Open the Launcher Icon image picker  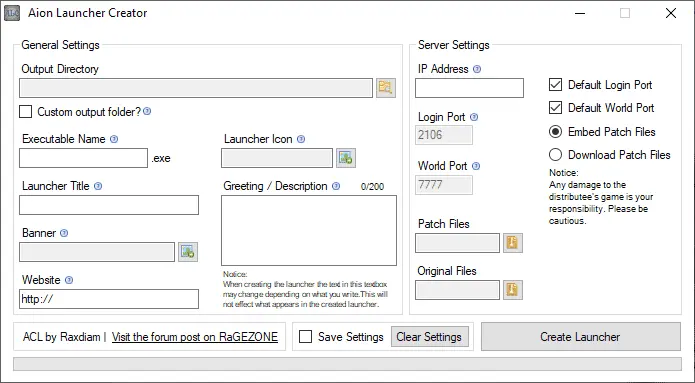pos(346,158)
